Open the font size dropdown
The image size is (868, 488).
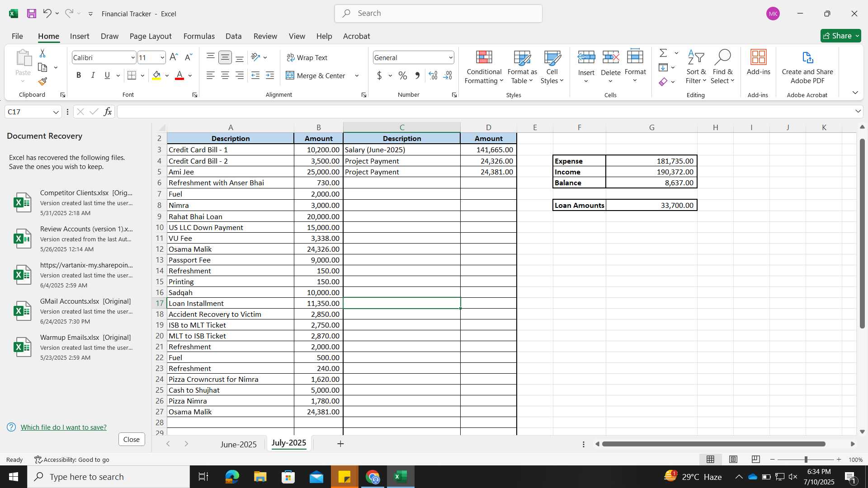pos(162,57)
